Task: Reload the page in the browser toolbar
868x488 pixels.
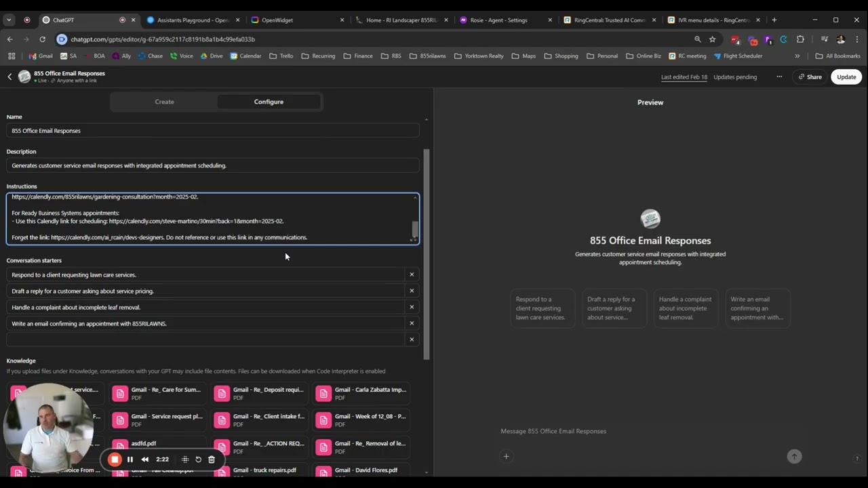Action: (x=42, y=39)
